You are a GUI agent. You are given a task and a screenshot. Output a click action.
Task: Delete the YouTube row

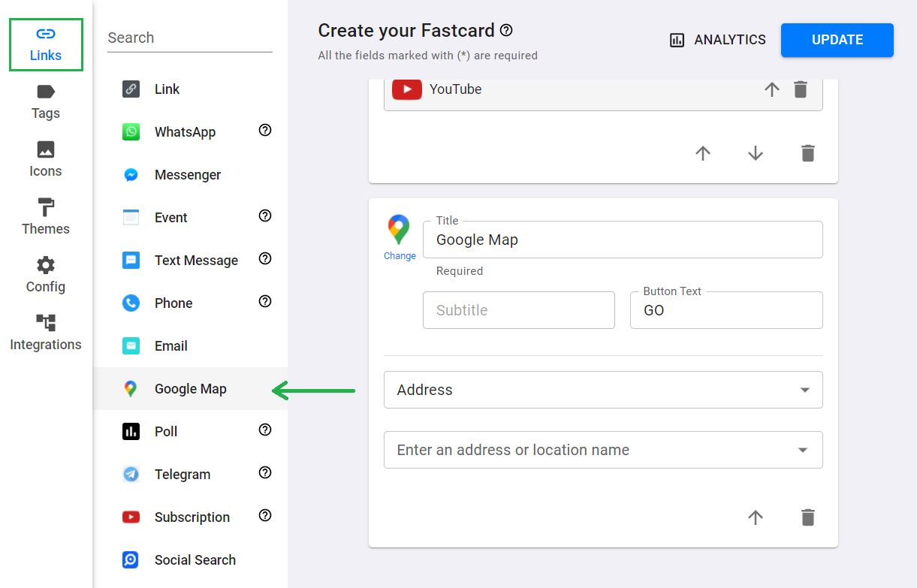pyautogui.click(x=801, y=89)
